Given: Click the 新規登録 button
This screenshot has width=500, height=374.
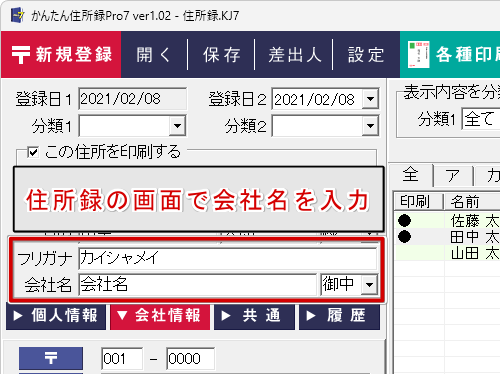Looking at the screenshot, I should 61,55.
